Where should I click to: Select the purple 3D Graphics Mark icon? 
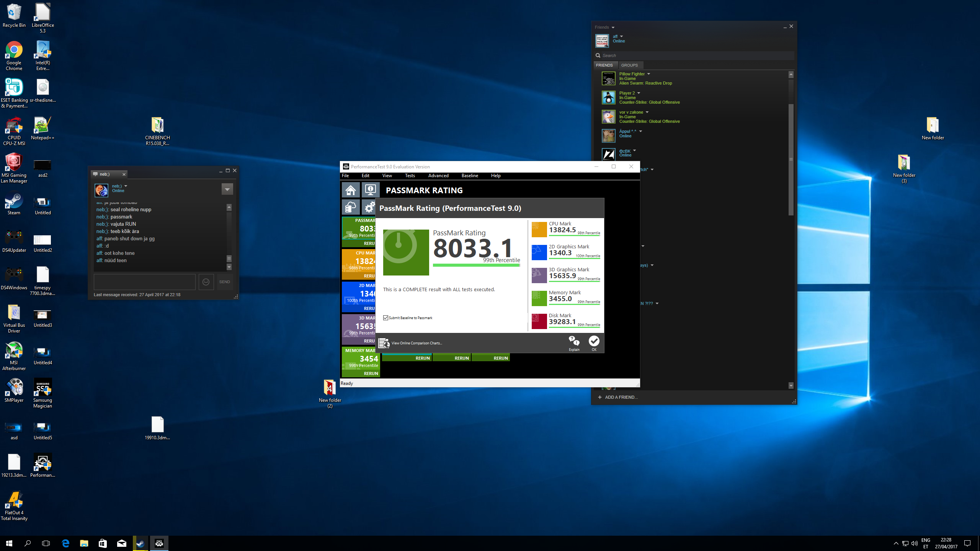[539, 275]
